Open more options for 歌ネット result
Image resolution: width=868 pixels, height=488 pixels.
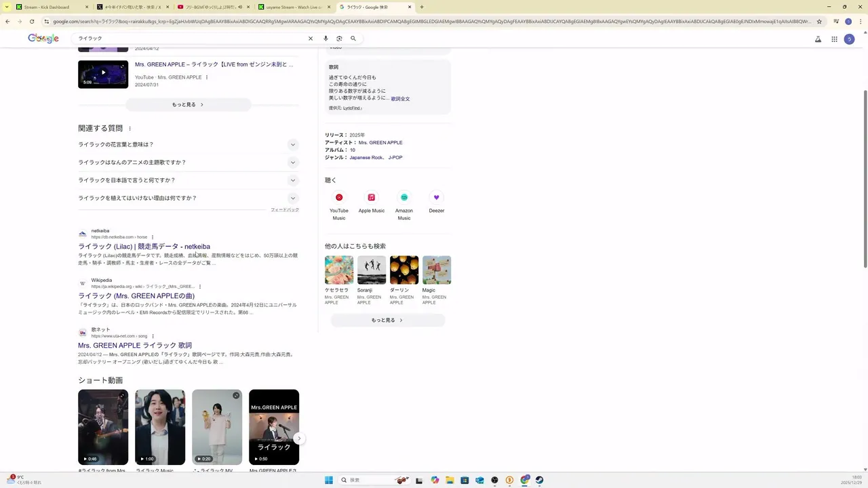tap(153, 336)
